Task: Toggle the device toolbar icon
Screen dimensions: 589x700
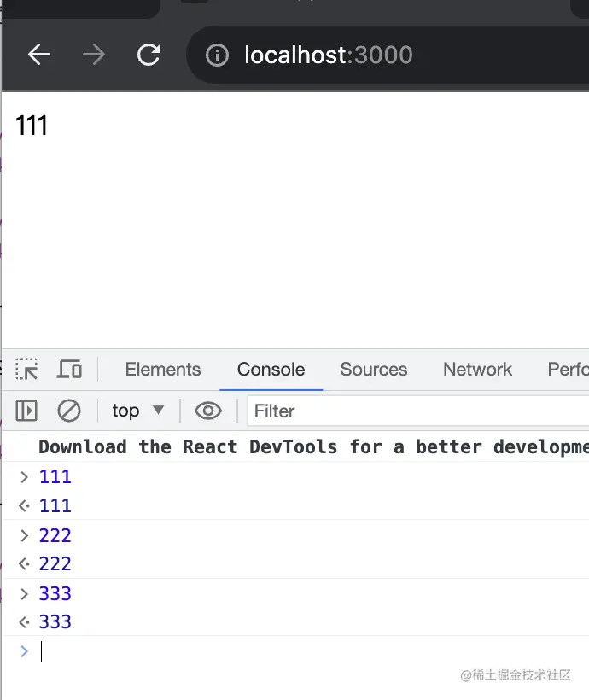Action: 69,369
